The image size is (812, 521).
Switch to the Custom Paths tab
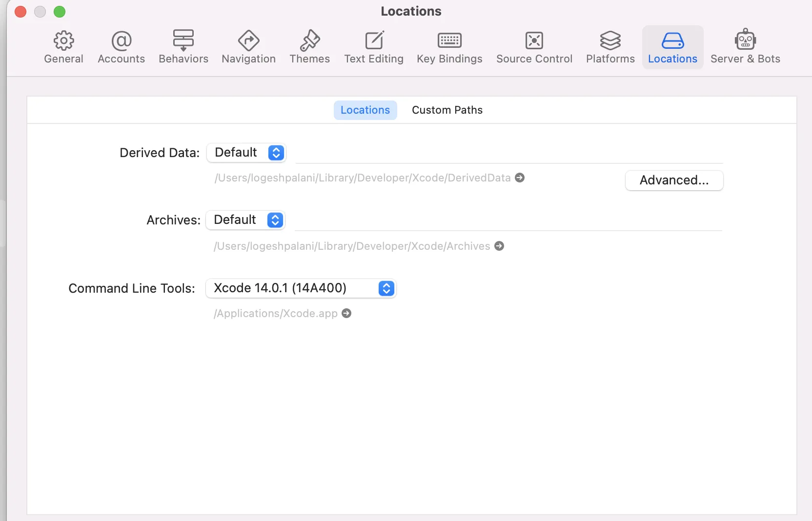[447, 110]
